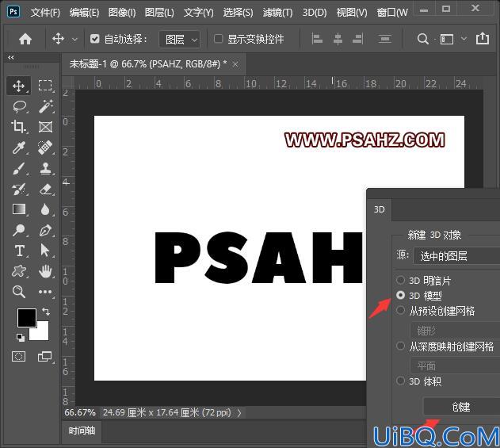Select the Magic Wand tool

click(x=45, y=106)
